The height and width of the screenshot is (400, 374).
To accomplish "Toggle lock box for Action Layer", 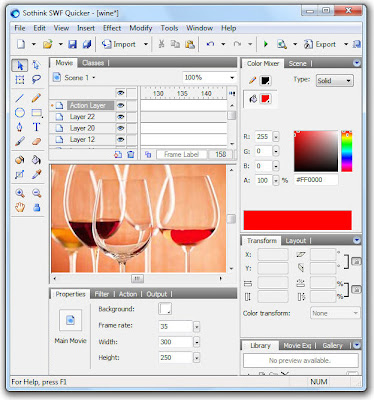I will click(132, 105).
